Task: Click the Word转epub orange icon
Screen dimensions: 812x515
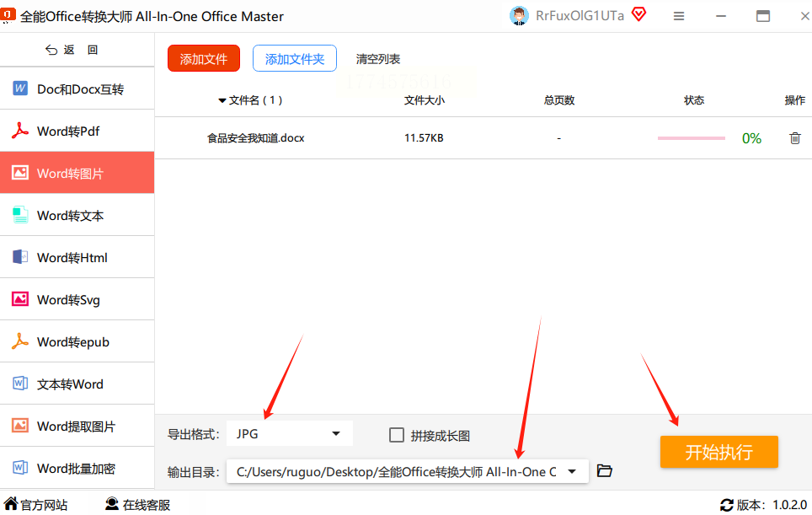Action: coord(20,341)
